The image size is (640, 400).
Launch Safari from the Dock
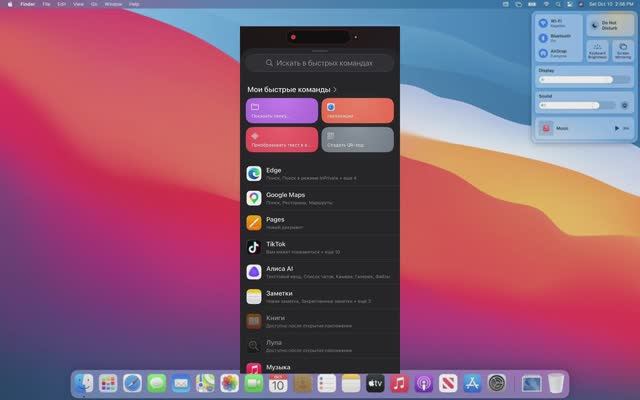coord(132,384)
